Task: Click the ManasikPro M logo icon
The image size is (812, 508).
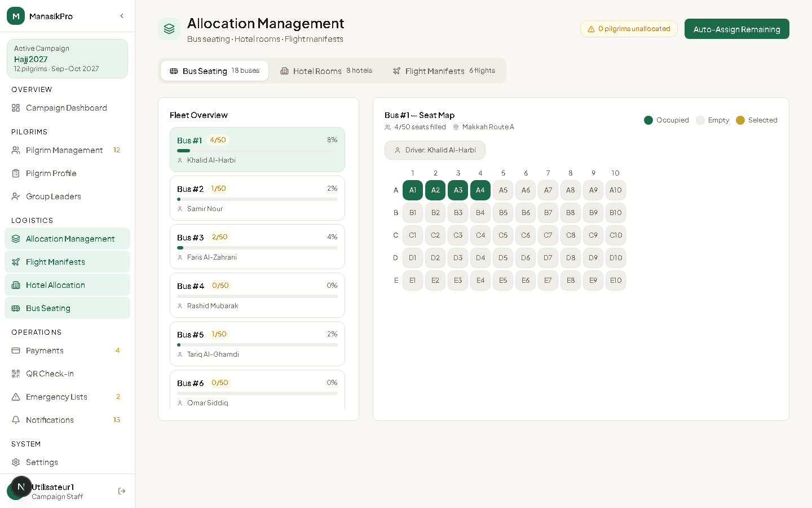Action: click(16, 16)
